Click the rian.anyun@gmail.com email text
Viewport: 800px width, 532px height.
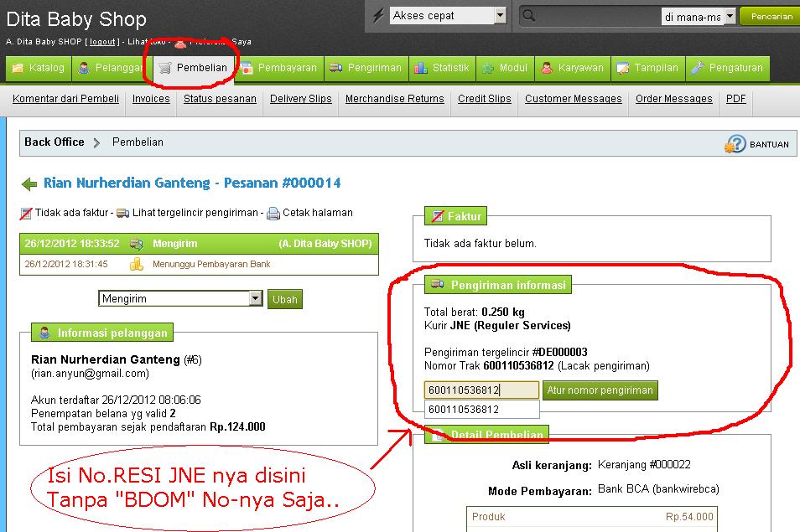tap(90, 374)
